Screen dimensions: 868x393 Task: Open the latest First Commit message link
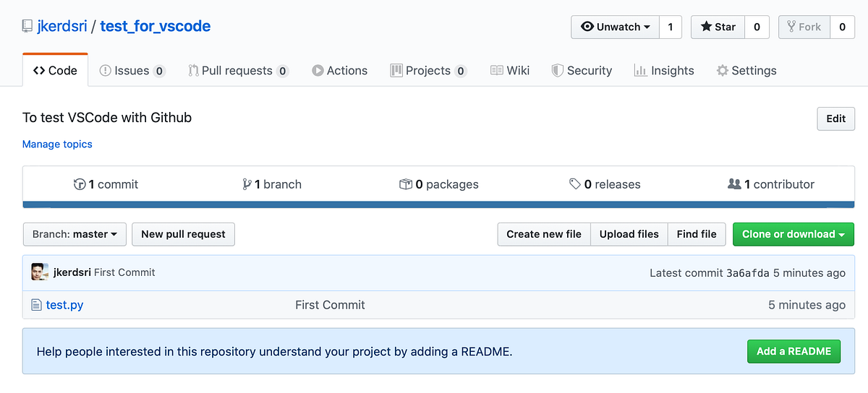click(x=124, y=272)
